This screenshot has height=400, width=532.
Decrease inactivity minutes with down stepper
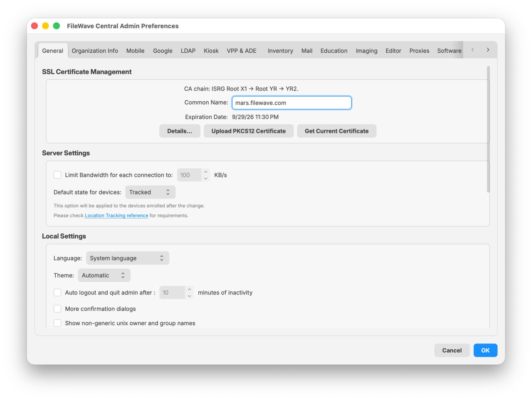click(x=190, y=296)
